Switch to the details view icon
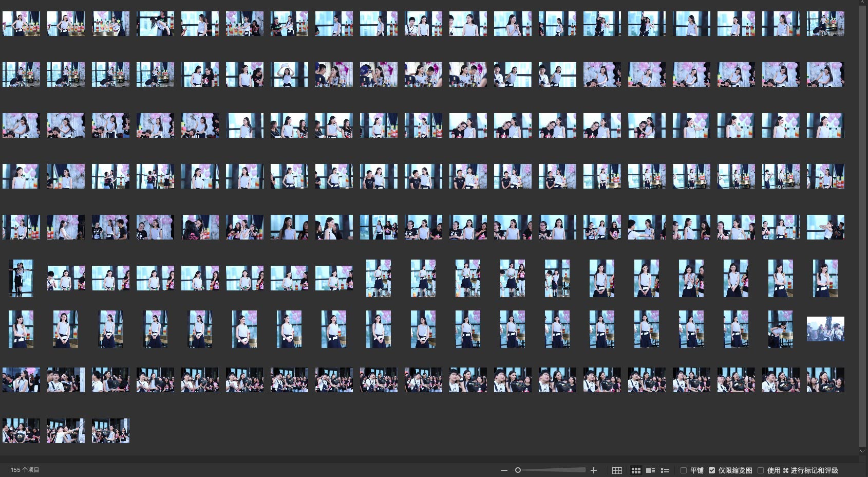The width and height of the screenshot is (868, 477). point(650,470)
